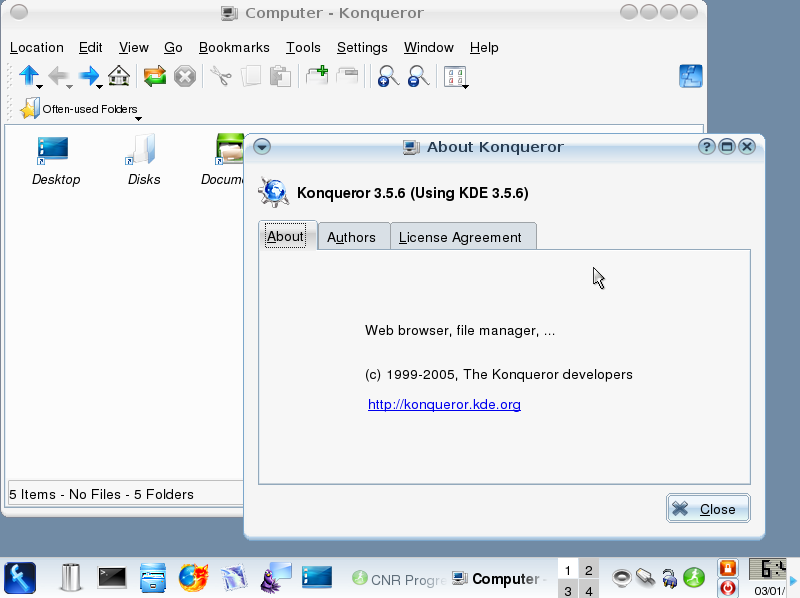Image resolution: width=800 pixels, height=598 pixels.
Task: Zoom in with magnifier plus icon
Action: [388, 77]
